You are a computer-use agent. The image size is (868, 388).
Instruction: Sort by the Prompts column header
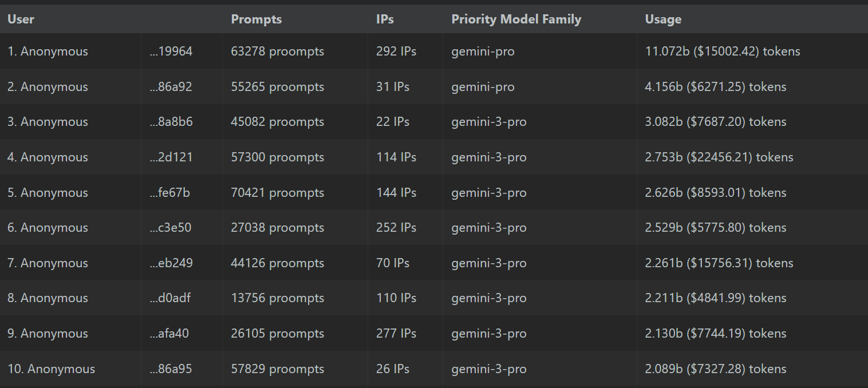(257, 19)
